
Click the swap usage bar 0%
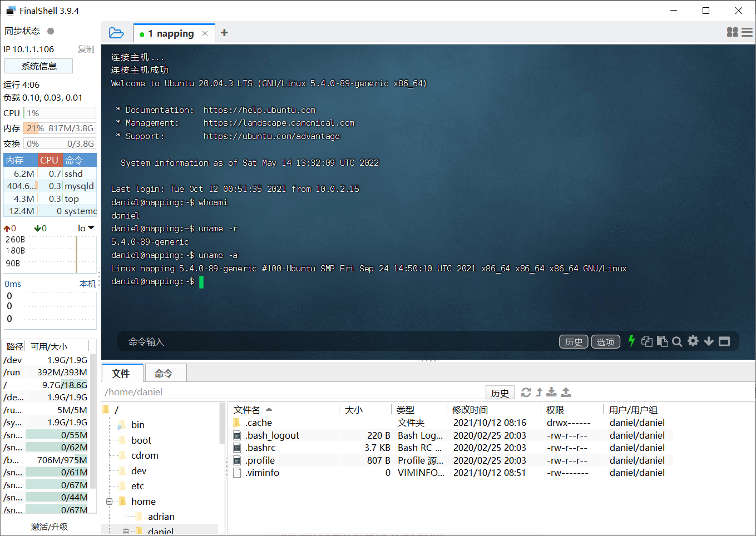pos(60,144)
